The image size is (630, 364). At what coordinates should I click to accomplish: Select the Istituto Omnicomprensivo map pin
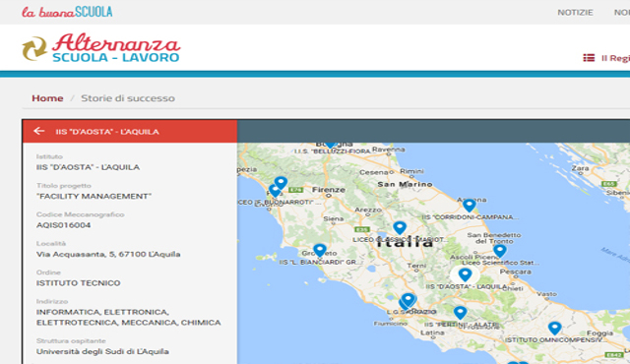tap(555, 328)
